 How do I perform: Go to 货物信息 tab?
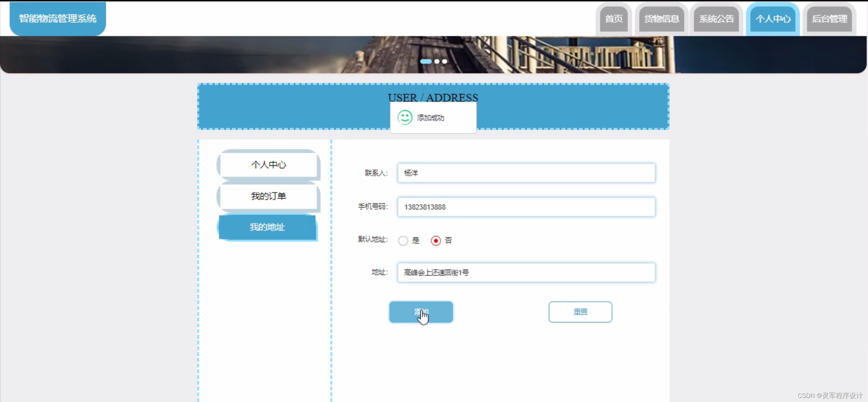tap(661, 19)
